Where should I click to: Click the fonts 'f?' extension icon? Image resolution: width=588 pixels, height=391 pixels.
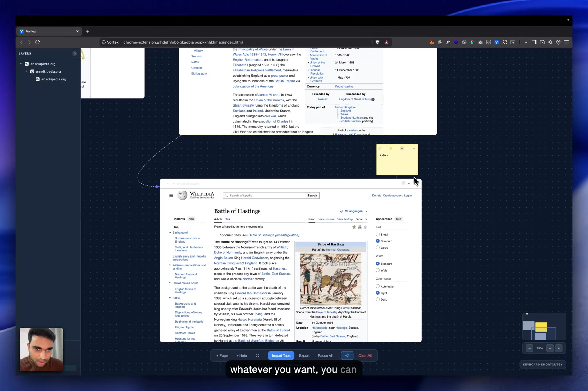[x=448, y=42]
